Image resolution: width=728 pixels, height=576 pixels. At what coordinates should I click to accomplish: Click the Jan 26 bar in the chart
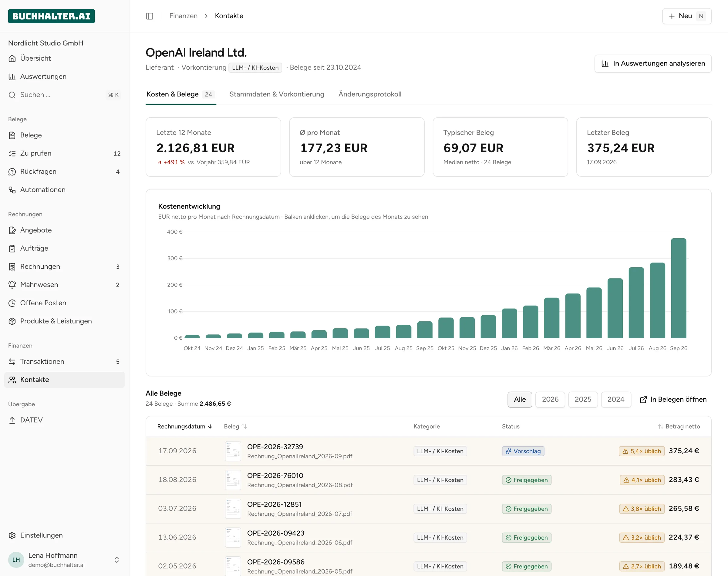tap(509, 323)
